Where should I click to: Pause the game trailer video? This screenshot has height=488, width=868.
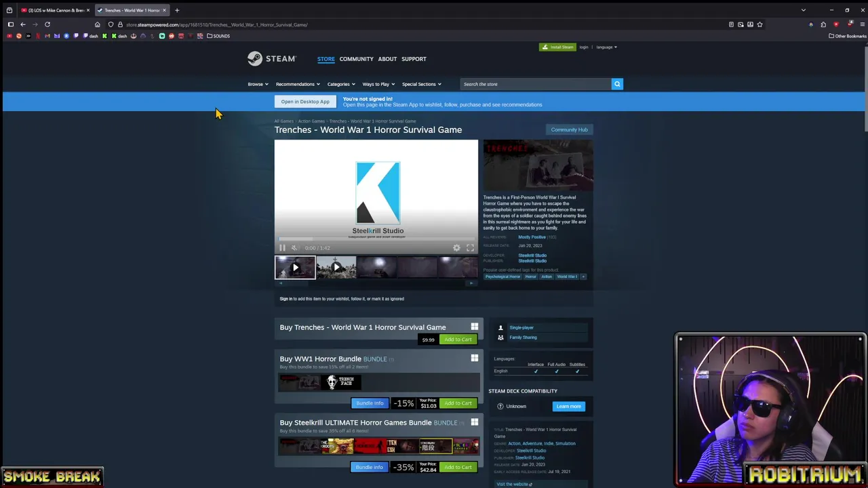pos(283,248)
